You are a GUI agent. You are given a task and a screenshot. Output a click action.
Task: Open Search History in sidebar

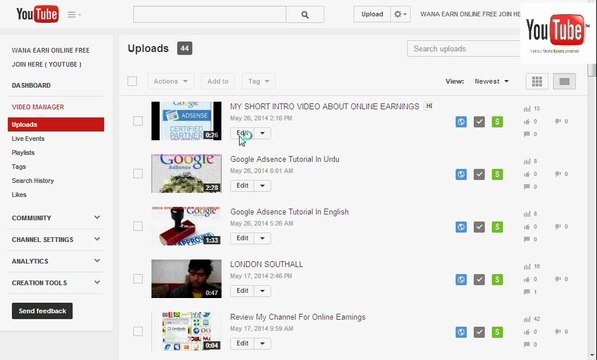(x=33, y=181)
